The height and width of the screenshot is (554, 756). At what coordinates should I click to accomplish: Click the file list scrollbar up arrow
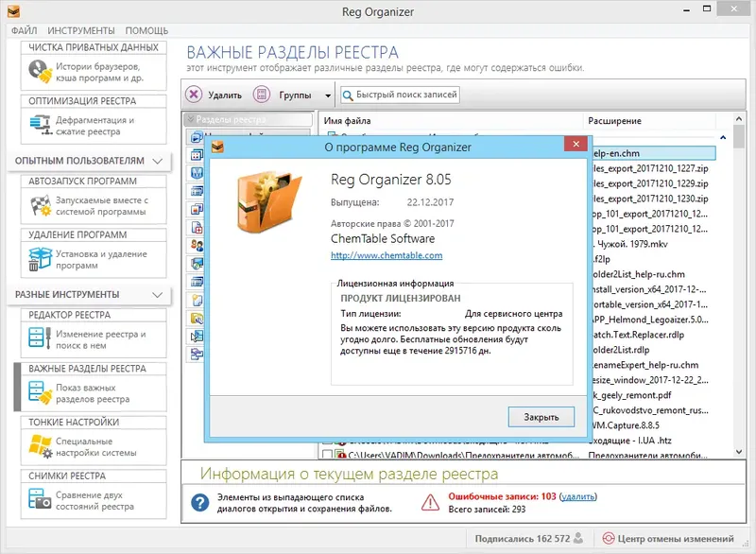click(739, 118)
